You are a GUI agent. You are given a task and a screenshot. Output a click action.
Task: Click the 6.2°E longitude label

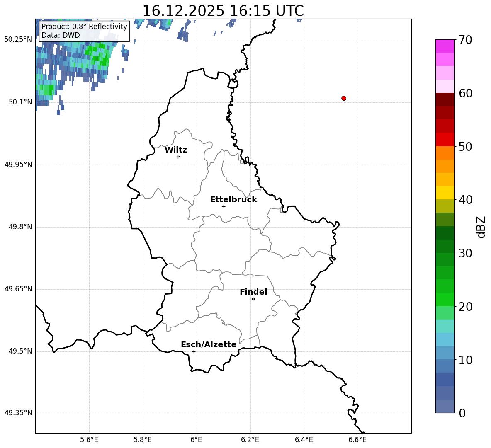pyautogui.click(x=250, y=440)
